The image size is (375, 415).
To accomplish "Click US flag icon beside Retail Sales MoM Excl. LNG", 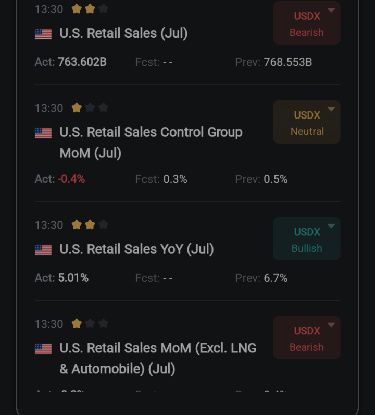I will coord(43,348).
